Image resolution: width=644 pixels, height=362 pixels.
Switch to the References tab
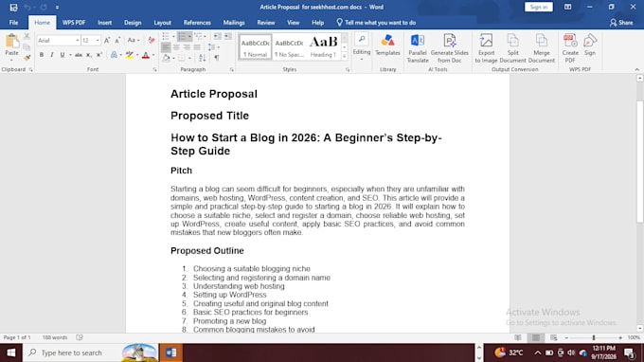pyautogui.click(x=197, y=23)
